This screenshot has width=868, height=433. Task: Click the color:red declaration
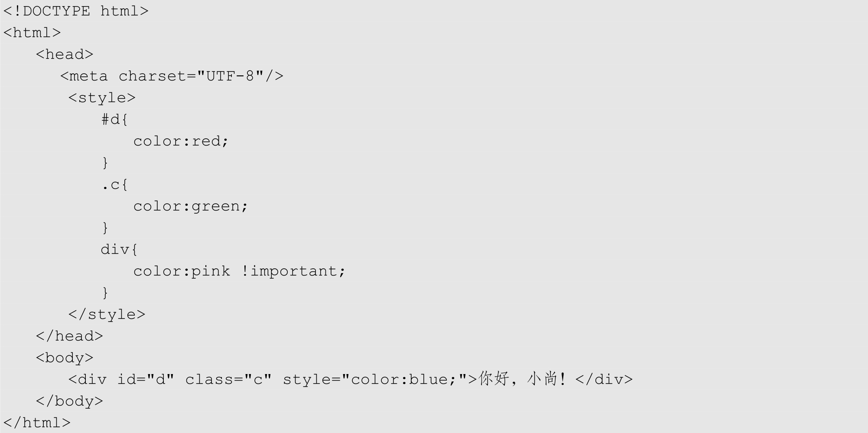point(180,141)
